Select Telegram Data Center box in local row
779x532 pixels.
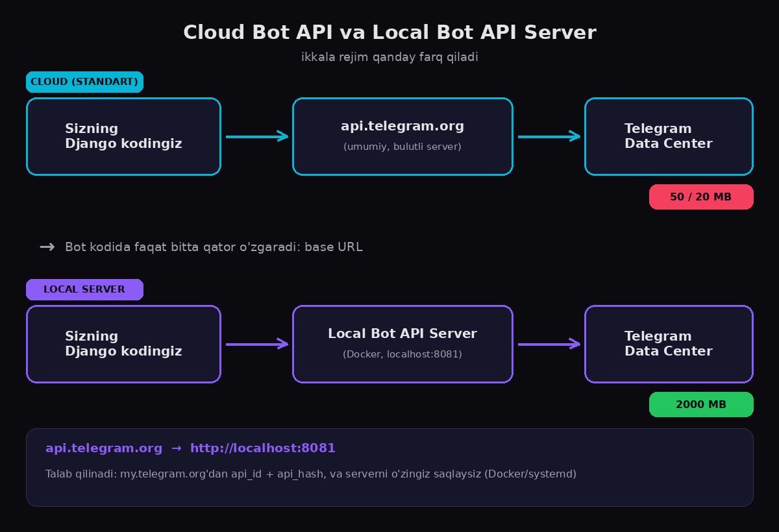click(x=669, y=344)
